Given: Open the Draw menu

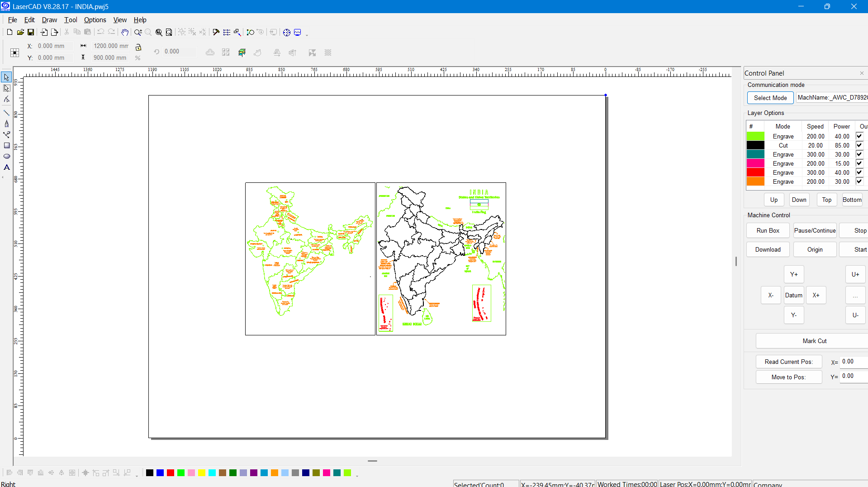Looking at the screenshot, I should 49,20.
